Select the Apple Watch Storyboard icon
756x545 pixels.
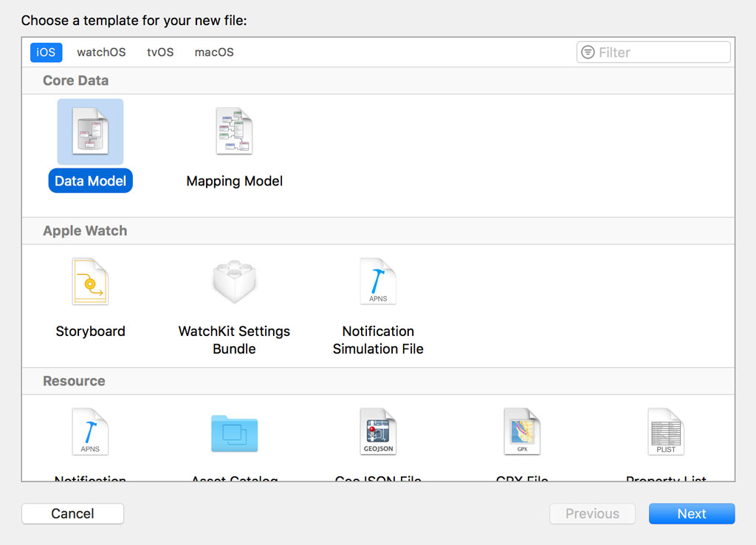pyautogui.click(x=90, y=282)
